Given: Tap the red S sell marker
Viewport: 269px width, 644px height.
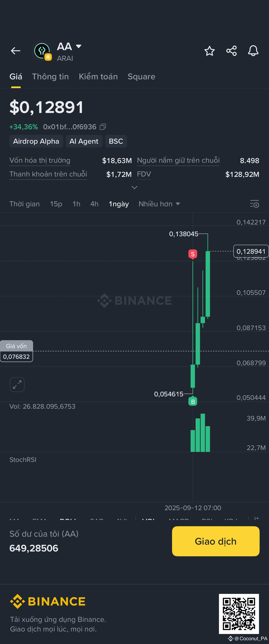Looking at the screenshot, I should point(193,254).
